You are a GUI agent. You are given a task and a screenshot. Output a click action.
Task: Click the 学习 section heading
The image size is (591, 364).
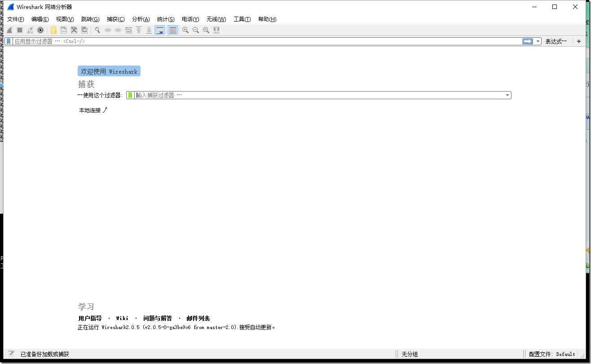(x=86, y=307)
